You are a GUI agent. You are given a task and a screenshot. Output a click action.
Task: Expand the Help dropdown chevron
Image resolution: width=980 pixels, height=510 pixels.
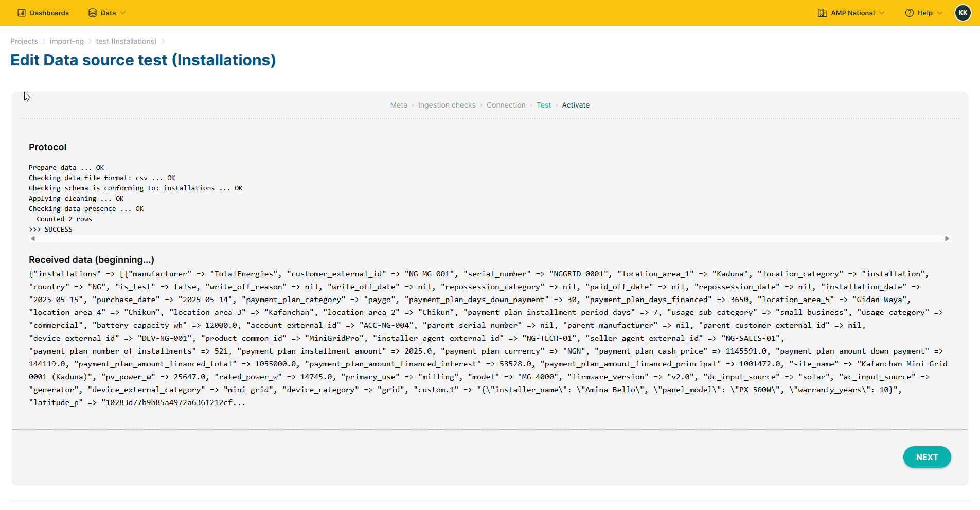pos(940,13)
